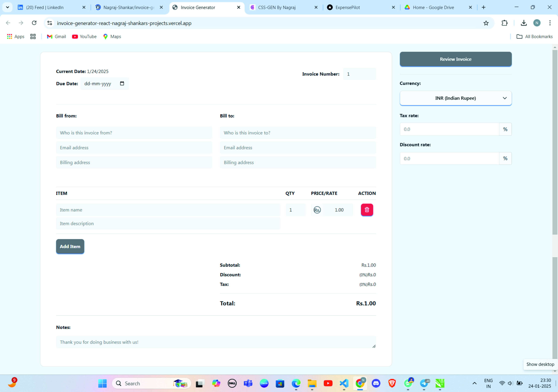Open File Explorer from taskbar
Image resolution: width=558 pixels, height=392 pixels.
coord(312,383)
